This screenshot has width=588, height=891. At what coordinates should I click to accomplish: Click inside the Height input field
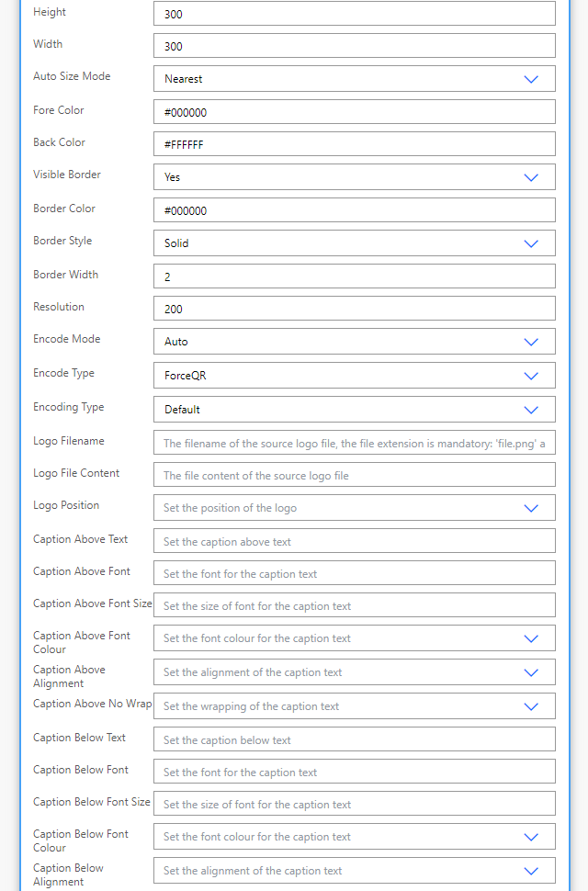(355, 13)
